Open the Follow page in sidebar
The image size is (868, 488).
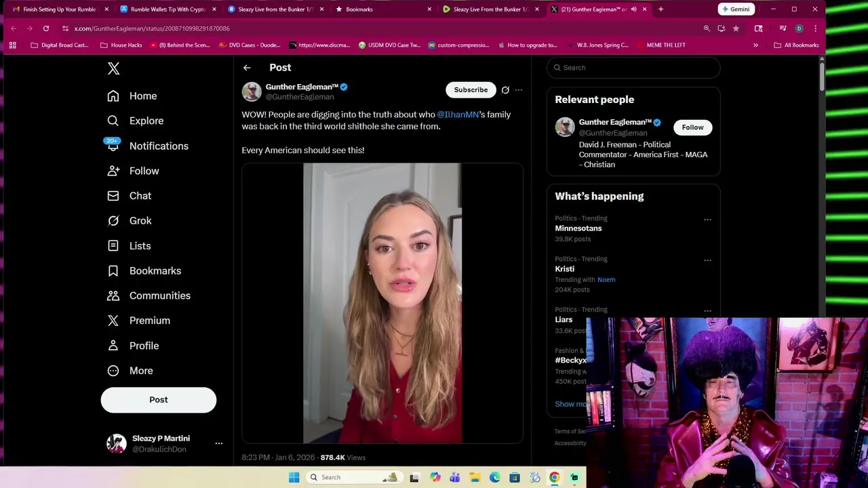tap(134, 171)
